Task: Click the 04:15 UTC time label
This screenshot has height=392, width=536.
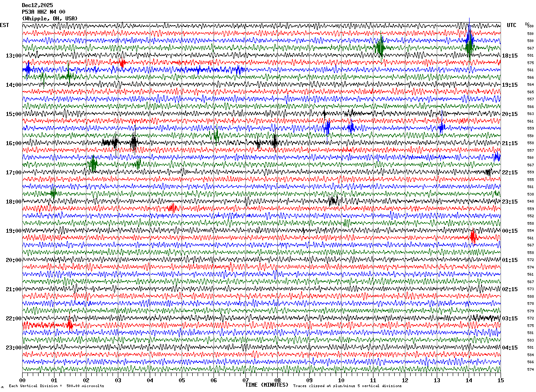Action: pos(510,348)
